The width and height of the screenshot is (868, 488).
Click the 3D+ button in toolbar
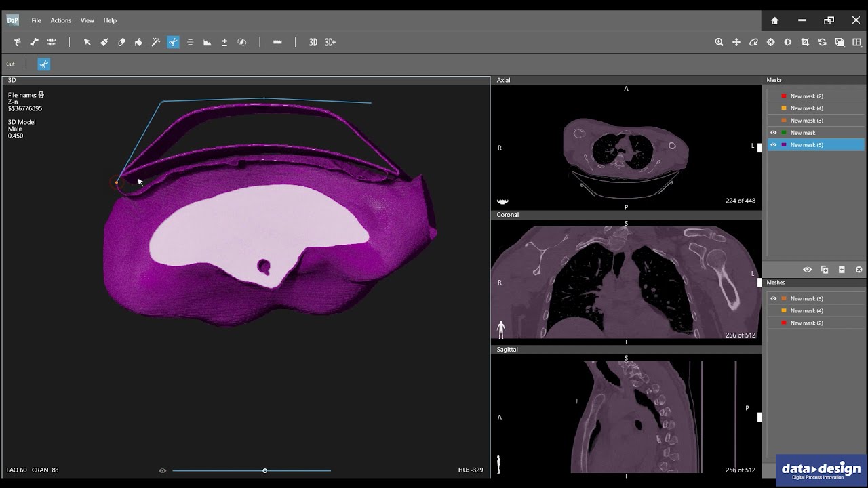pyautogui.click(x=330, y=42)
